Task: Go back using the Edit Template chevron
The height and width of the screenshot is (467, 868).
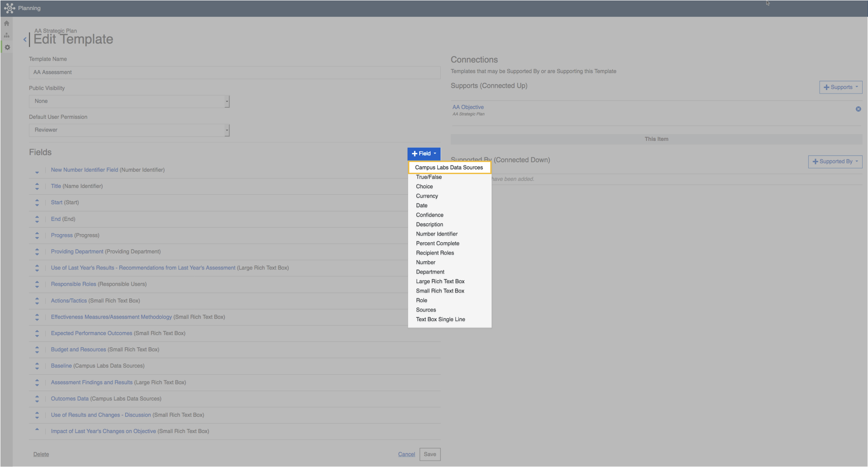Action: (25, 40)
